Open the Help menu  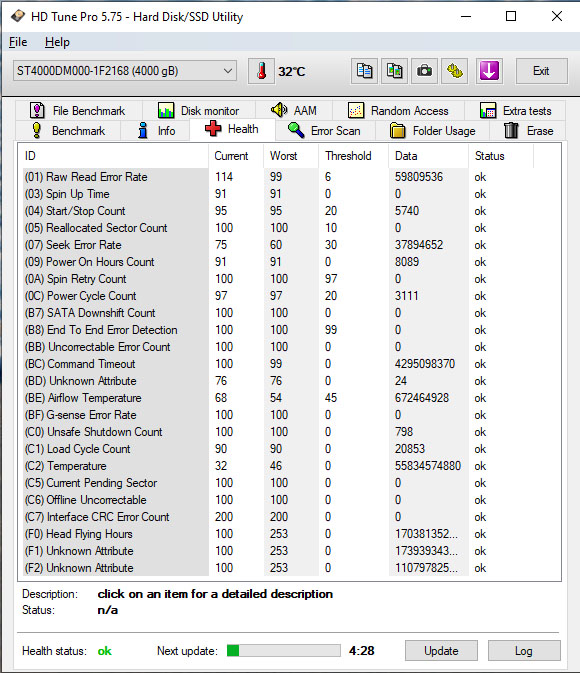57,42
